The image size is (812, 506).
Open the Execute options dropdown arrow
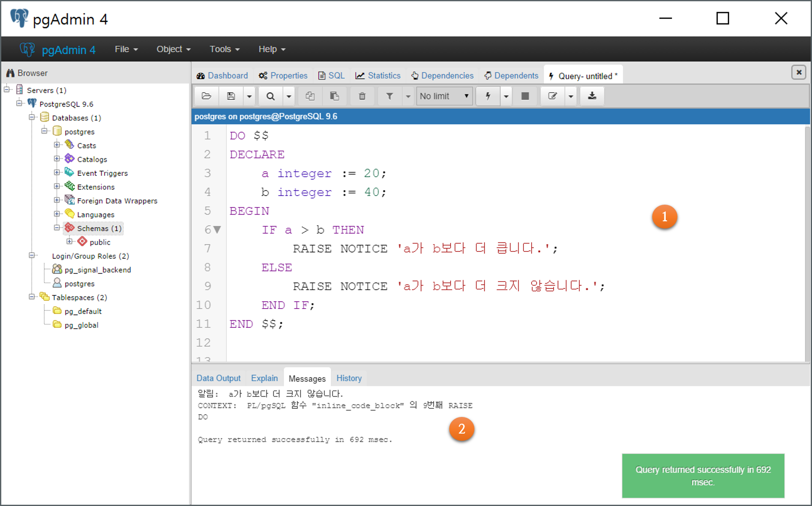[506, 96]
